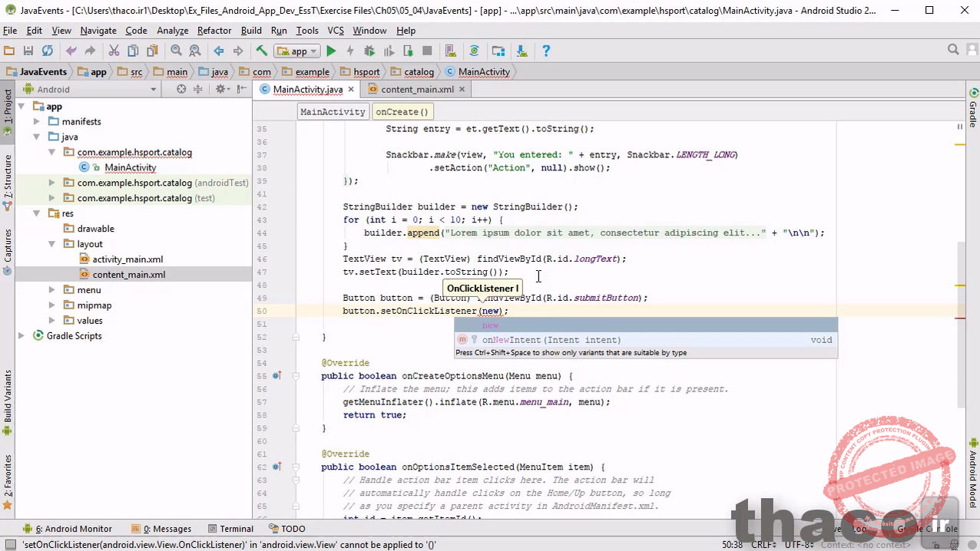Expand the mipmap folder

pyautogui.click(x=51, y=305)
